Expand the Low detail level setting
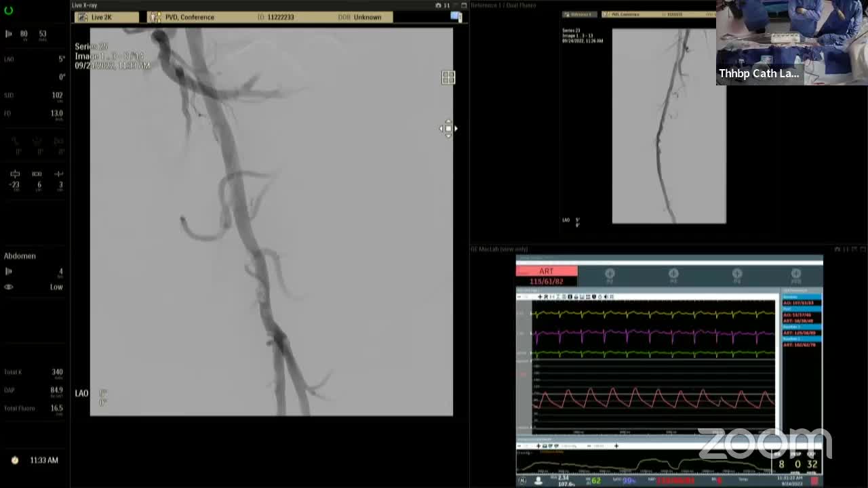The width and height of the screenshot is (868, 488). (x=56, y=287)
